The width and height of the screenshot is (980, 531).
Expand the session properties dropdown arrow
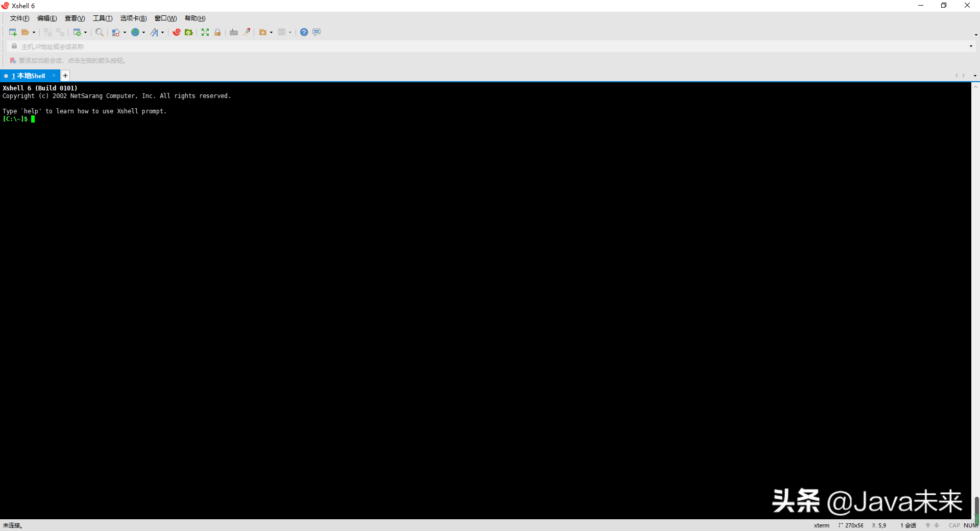tap(86, 32)
